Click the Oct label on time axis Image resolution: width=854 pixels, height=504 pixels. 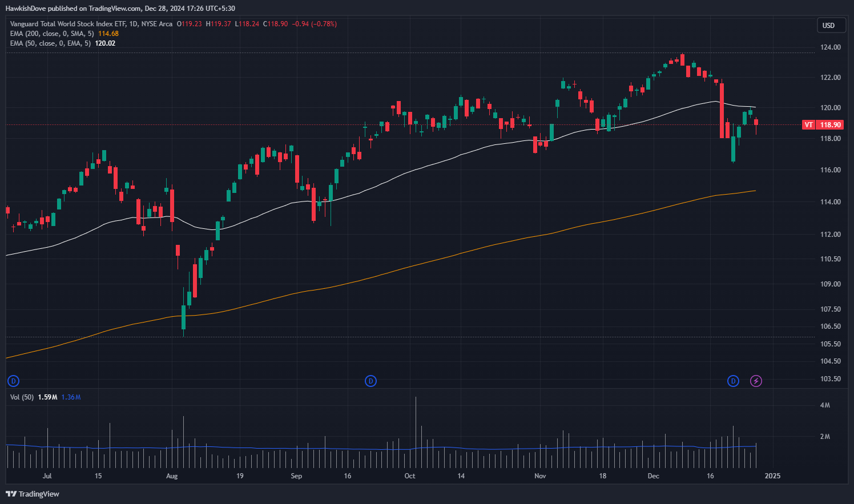[x=410, y=475]
